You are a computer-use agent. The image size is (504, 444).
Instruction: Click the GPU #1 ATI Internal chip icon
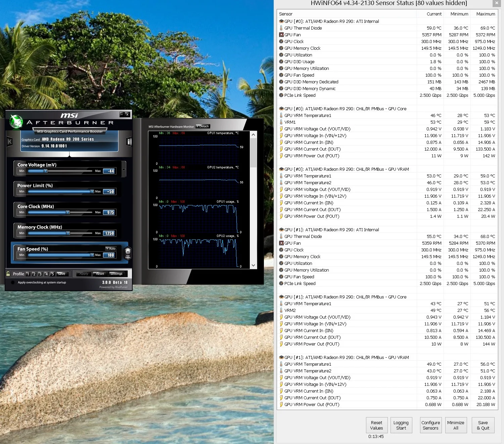(x=281, y=230)
